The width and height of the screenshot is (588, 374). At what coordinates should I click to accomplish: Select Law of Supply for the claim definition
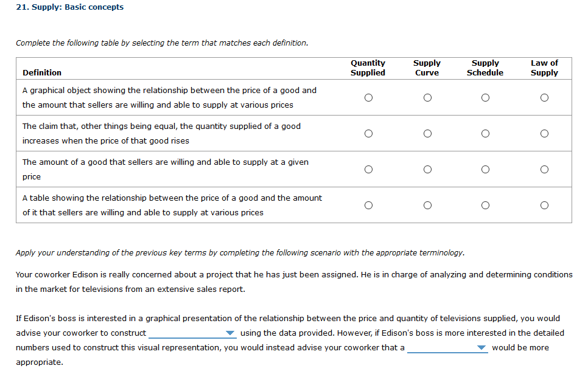(x=544, y=133)
